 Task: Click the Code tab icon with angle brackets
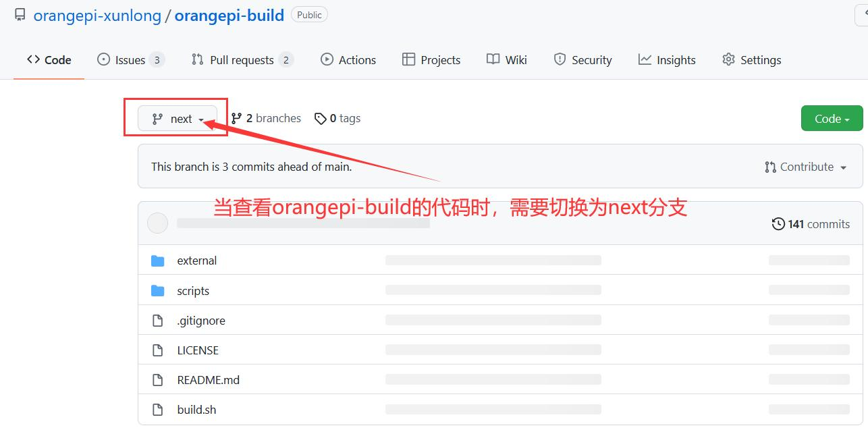coord(32,59)
